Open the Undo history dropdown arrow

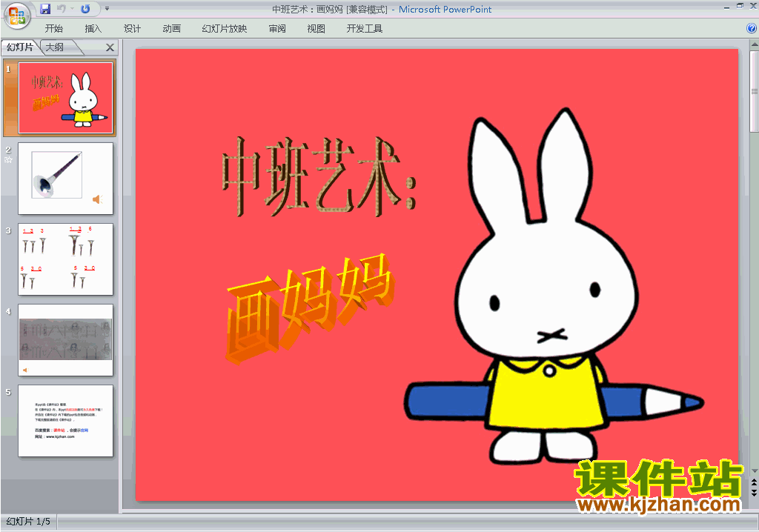click(x=72, y=9)
